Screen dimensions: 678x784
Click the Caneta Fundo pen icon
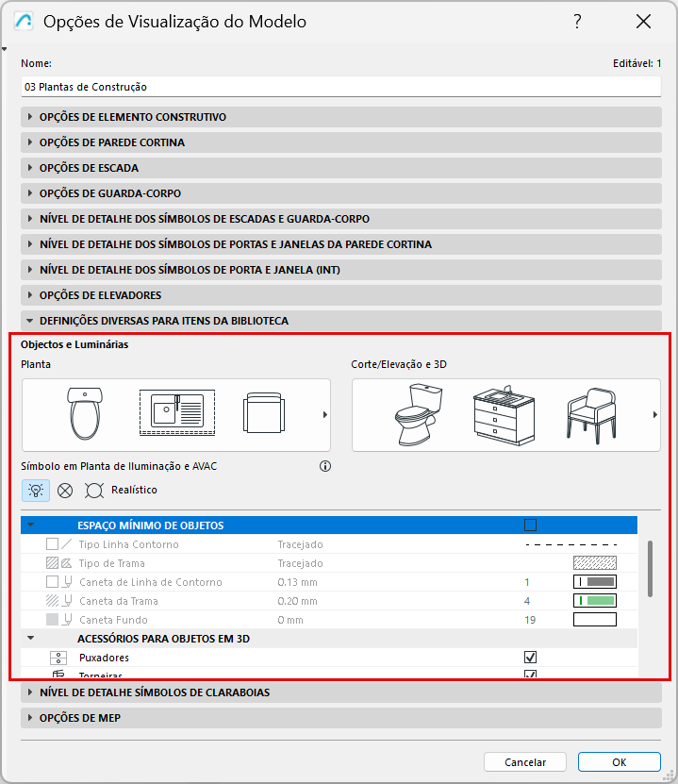(67, 620)
